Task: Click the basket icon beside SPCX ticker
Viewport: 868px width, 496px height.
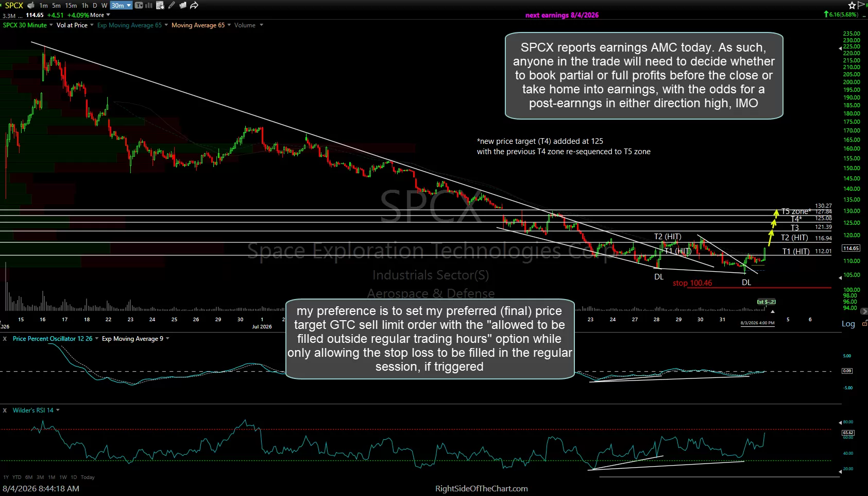Action: (31, 5)
